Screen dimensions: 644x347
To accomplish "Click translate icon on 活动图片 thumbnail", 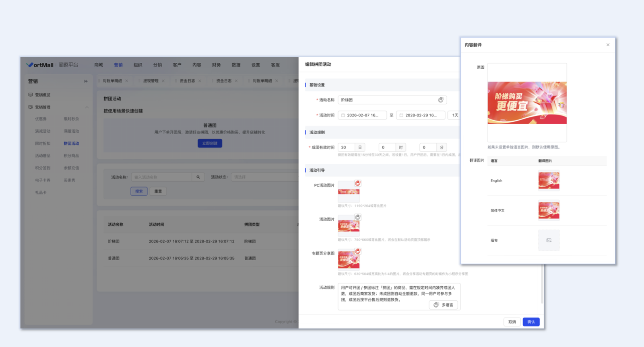I will coord(357,217).
